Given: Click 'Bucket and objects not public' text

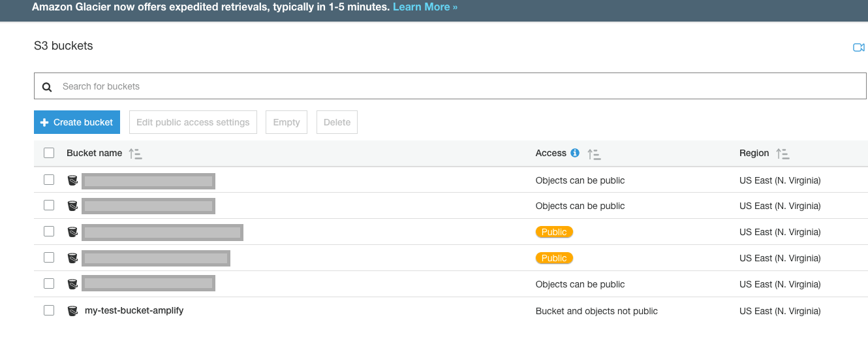Looking at the screenshot, I should pyautogui.click(x=597, y=311).
